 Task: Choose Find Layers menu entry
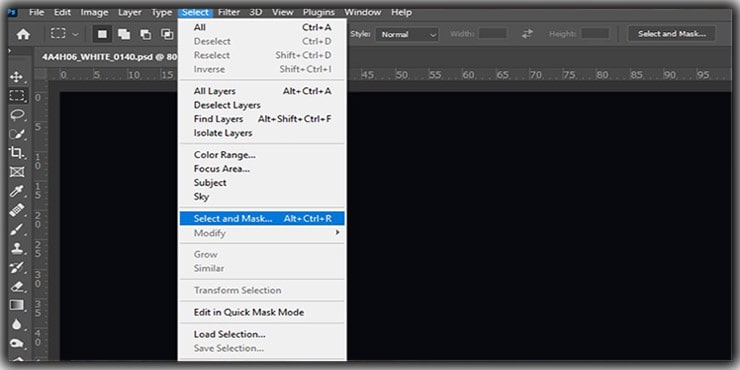[262, 119]
